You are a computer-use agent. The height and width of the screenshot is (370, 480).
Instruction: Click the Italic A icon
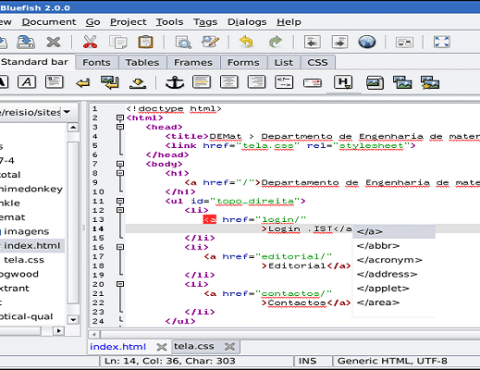(x=27, y=82)
